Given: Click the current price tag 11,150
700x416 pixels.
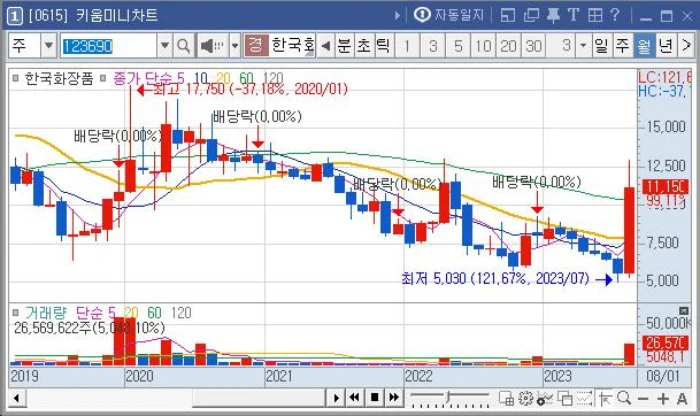Looking at the screenshot, I should tap(665, 187).
